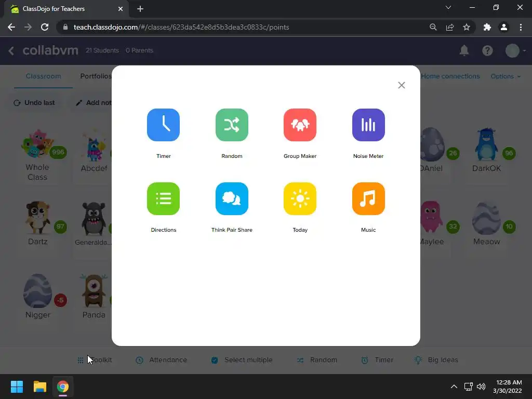
Task: Open Attendance from bottom bar
Action: 161,360
